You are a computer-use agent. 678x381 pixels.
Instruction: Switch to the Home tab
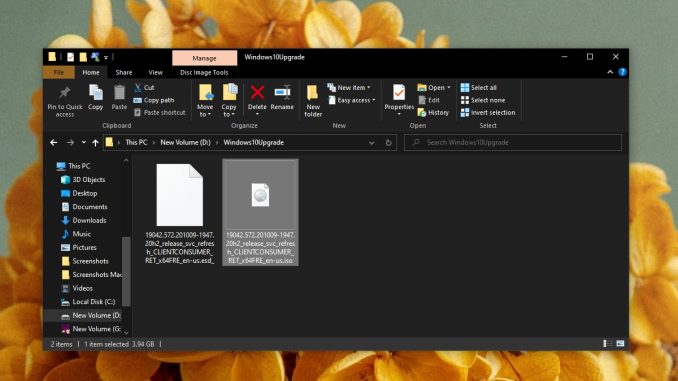pyautogui.click(x=91, y=73)
